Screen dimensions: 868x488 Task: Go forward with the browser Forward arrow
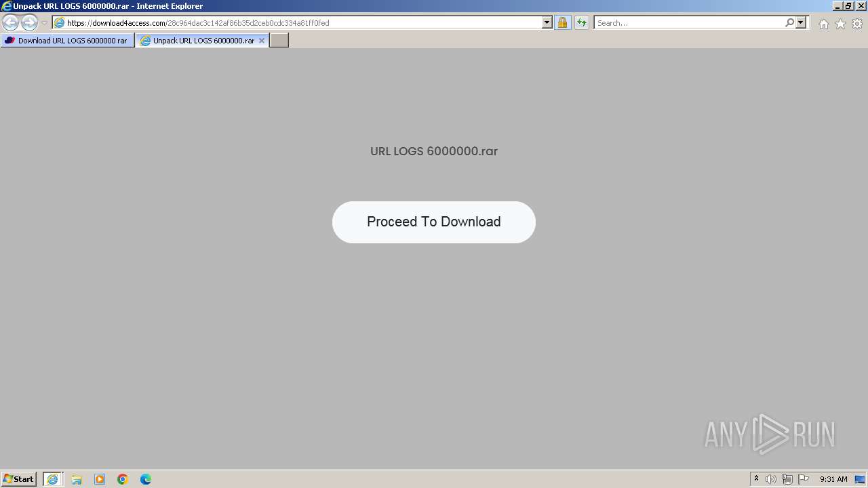point(29,22)
